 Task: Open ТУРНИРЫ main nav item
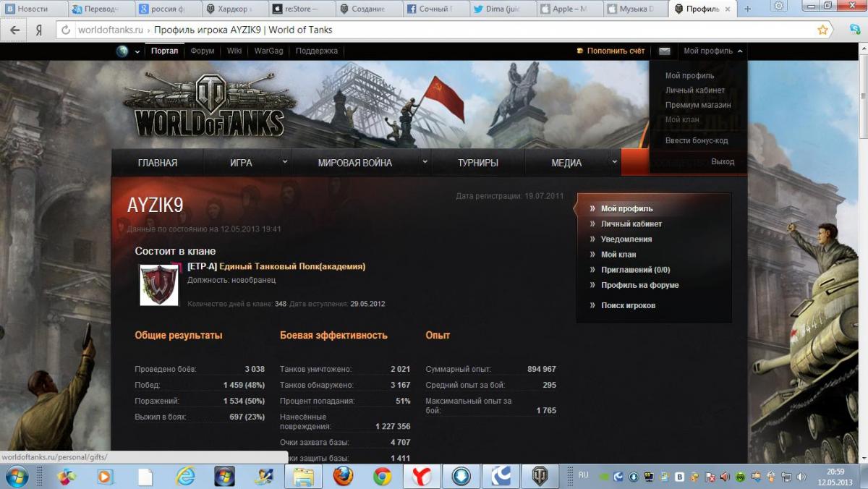478,163
